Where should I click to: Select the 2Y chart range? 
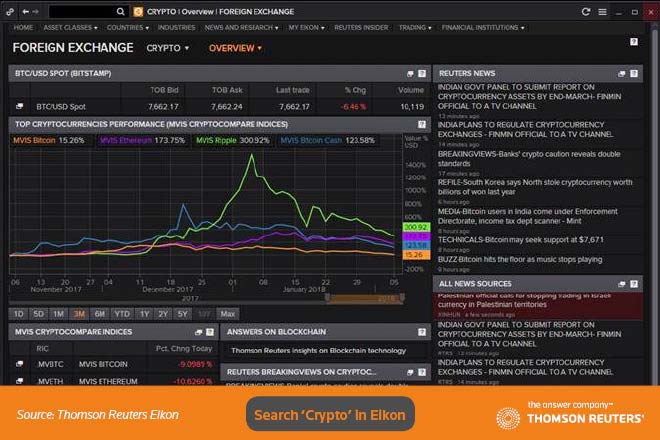click(x=163, y=314)
